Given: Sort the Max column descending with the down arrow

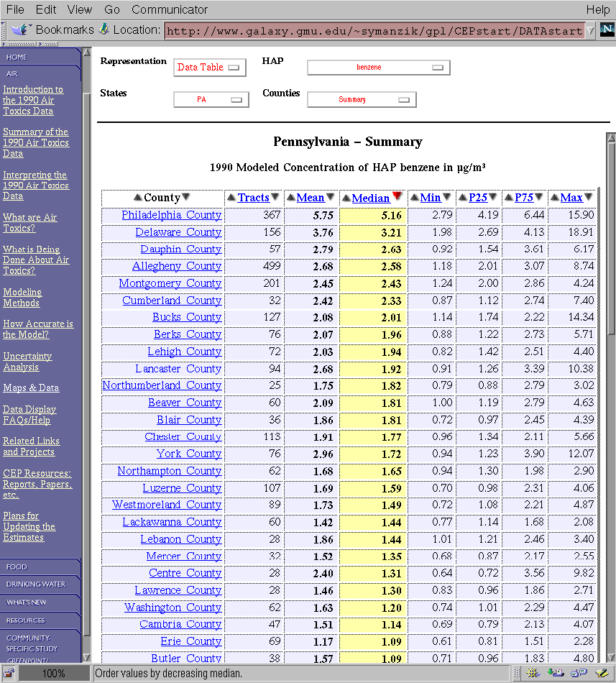Looking at the screenshot, I should pyautogui.click(x=589, y=198).
